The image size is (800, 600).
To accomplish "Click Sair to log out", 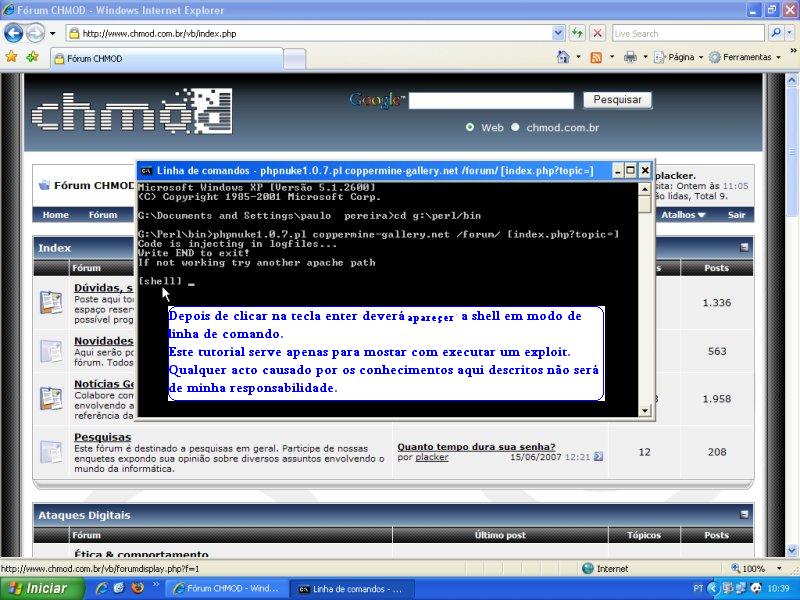I will point(736,215).
